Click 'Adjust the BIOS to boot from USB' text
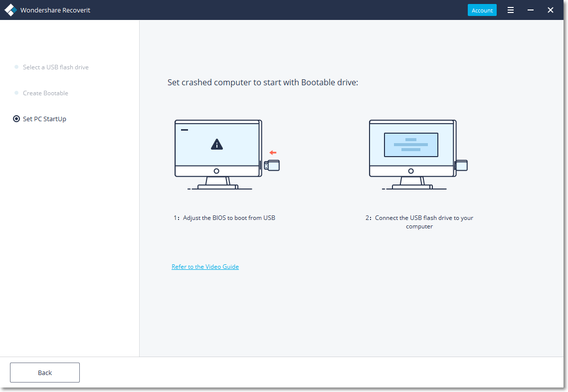Viewport: 568px width, 392px height. 229,218
